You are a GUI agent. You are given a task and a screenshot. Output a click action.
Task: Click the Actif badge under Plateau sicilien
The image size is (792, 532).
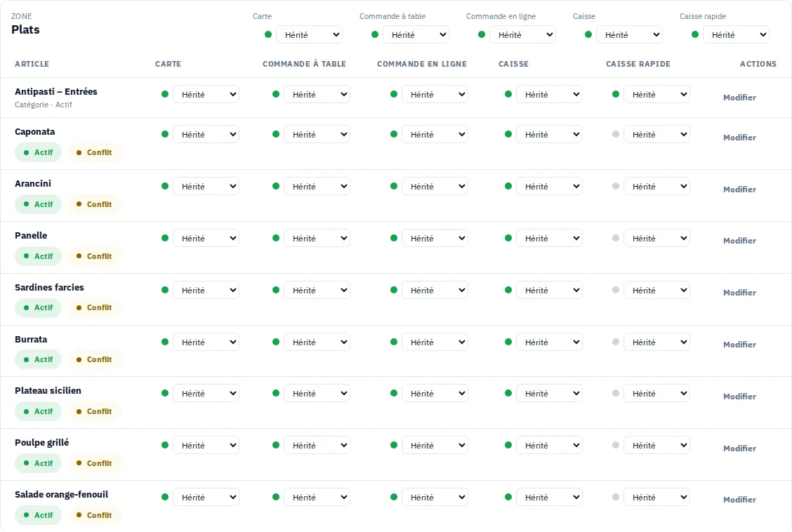pos(39,411)
